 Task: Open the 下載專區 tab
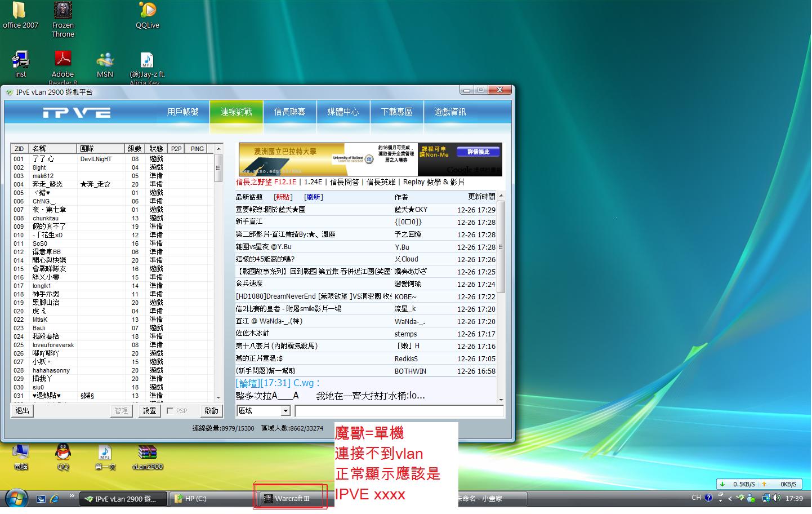396,112
